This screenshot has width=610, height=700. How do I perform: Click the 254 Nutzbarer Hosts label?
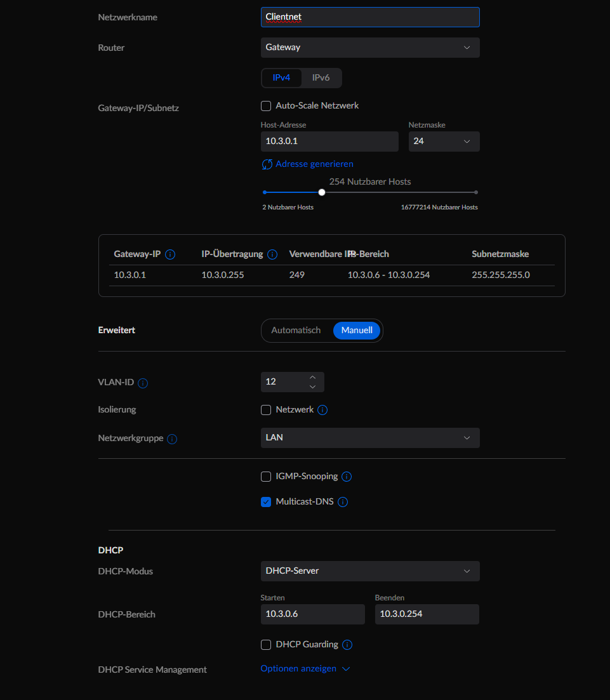click(370, 182)
